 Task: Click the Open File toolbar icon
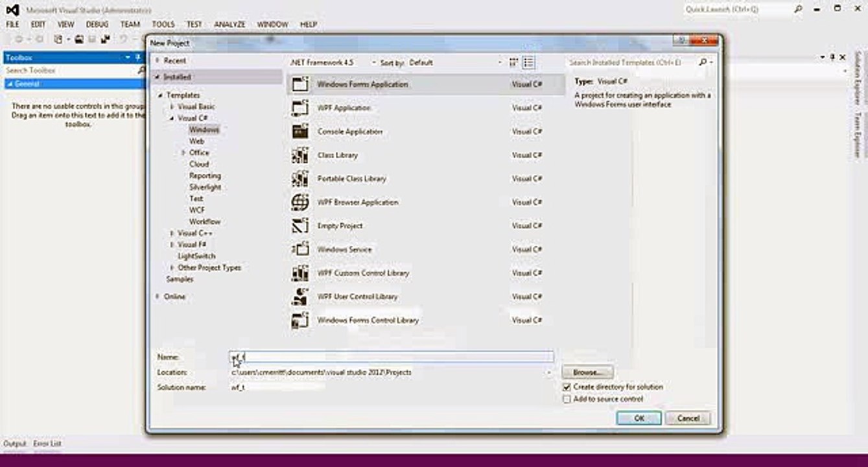[79, 40]
